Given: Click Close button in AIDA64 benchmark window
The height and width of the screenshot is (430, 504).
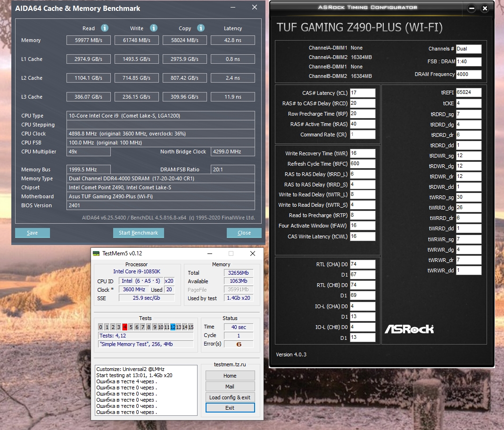Looking at the screenshot, I should pos(244,233).
